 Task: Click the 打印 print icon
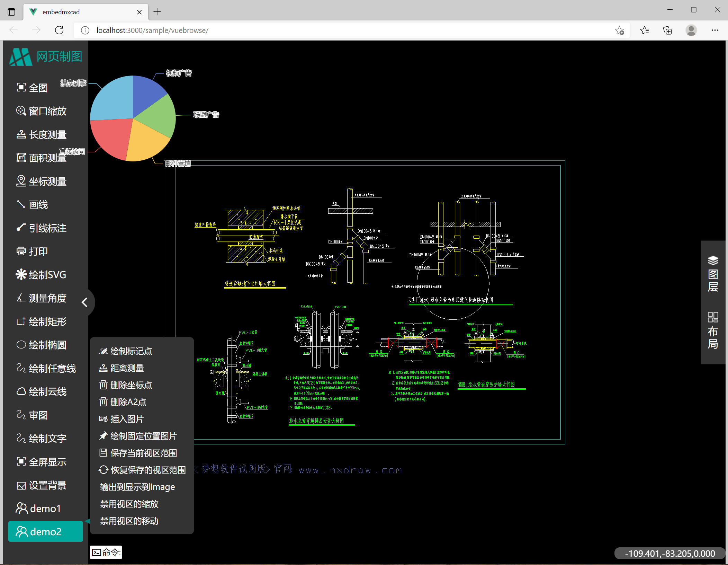[x=21, y=251]
